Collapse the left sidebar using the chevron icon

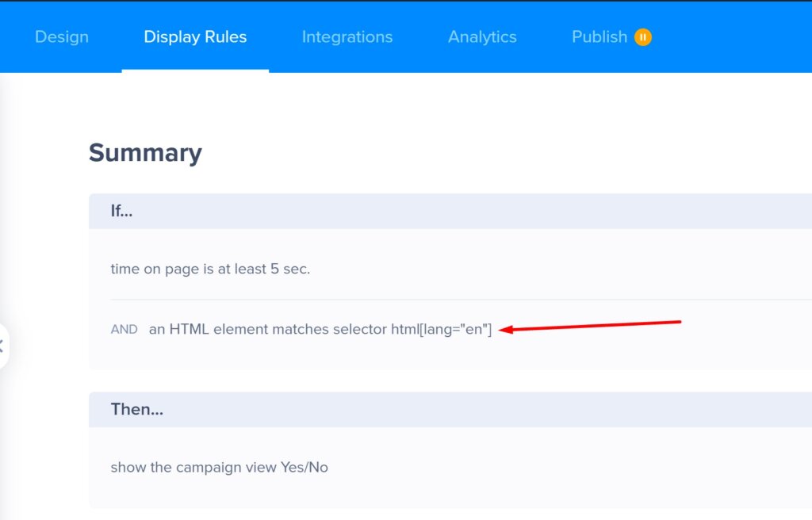click(x=3, y=344)
